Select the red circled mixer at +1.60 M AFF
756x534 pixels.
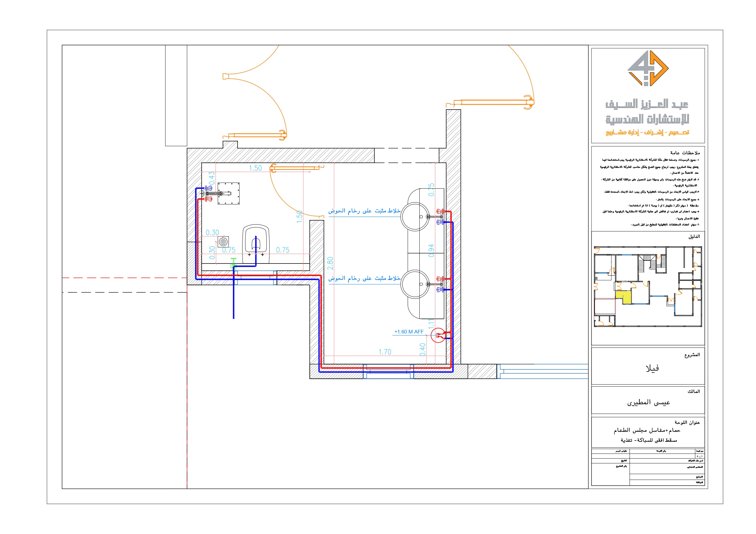point(438,336)
